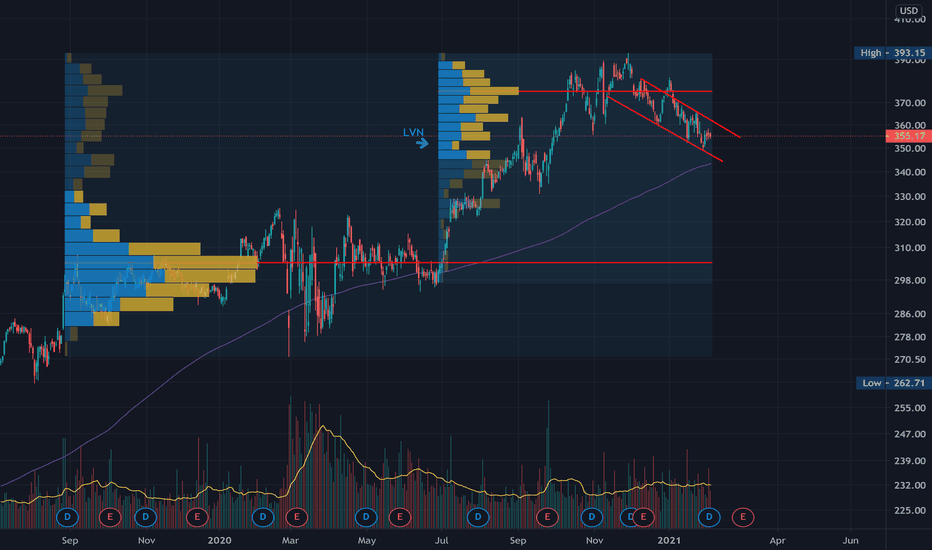Click the 225.00 price axis value
The width and height of the screenshot is (932, 550).
point(910,510)
